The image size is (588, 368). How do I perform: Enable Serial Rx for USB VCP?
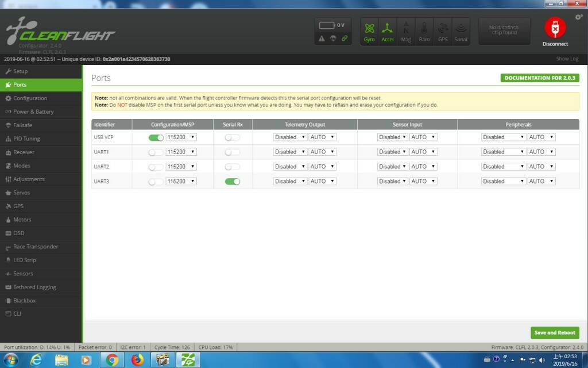tap(233, 137)
